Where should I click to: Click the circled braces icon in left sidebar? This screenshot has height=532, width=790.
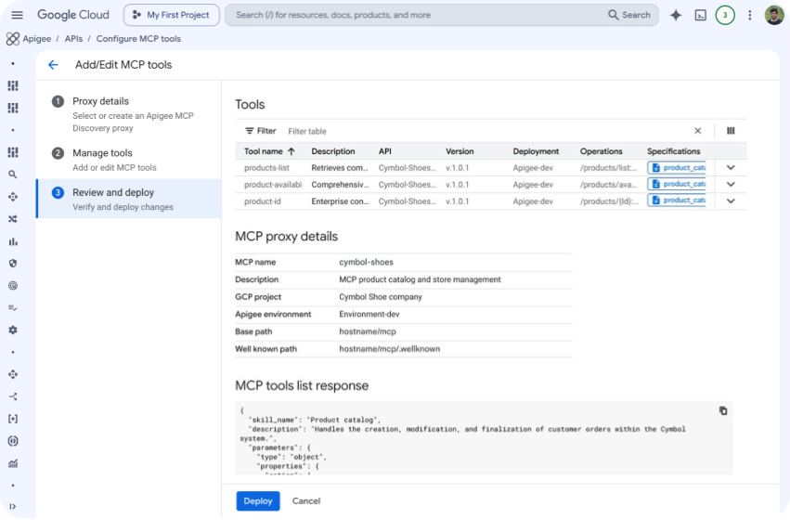(13, 441)
